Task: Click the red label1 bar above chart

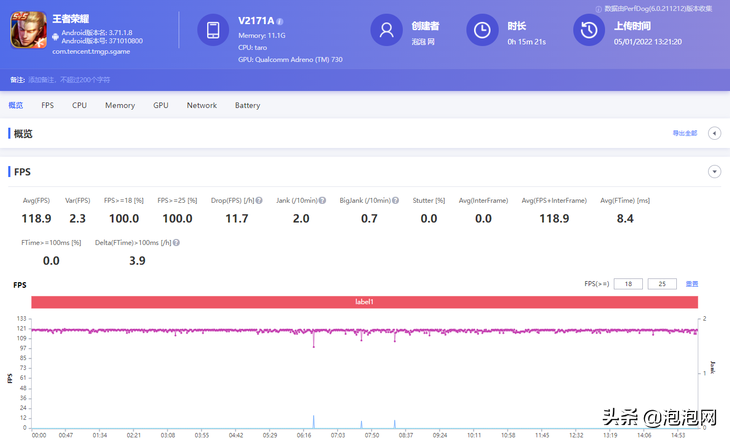Action: 364,302
